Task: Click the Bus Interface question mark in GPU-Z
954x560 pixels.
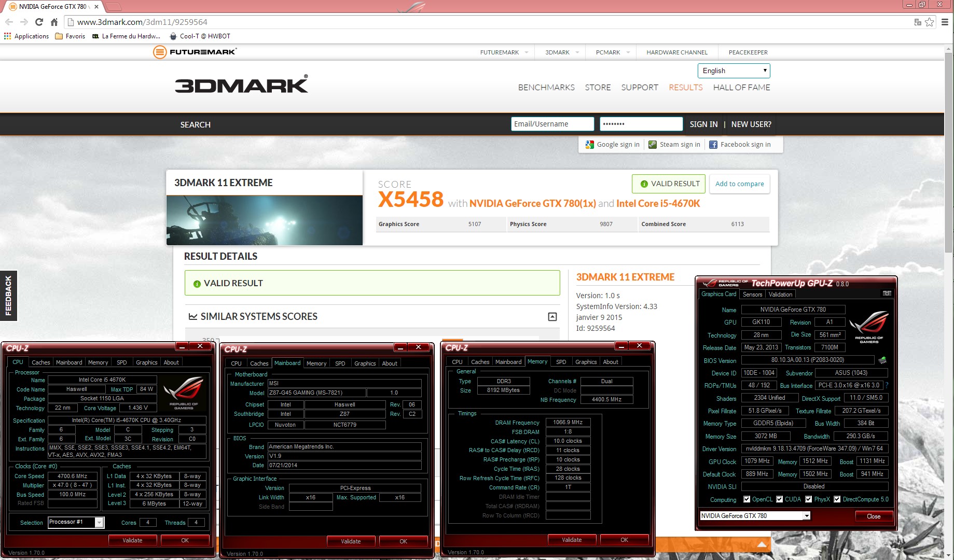Action: coord(887,385)
